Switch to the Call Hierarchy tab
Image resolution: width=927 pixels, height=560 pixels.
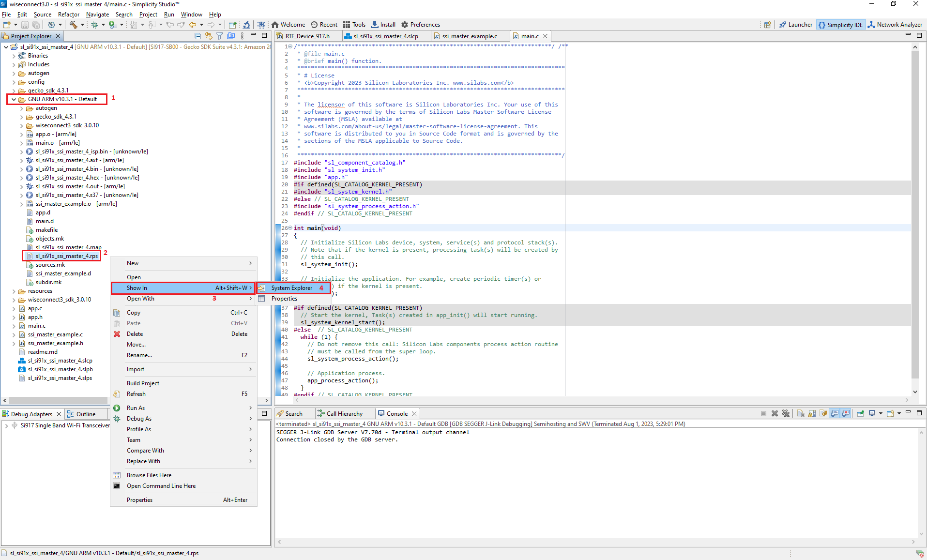(x=345, y=414)
